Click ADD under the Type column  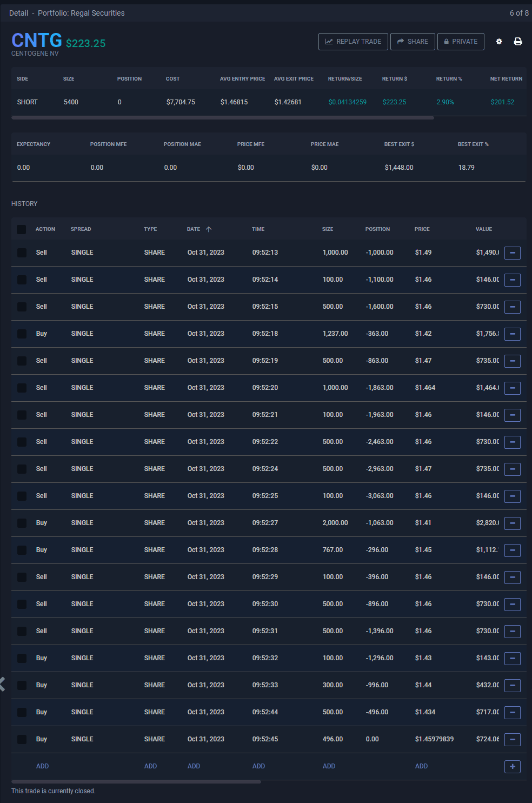[x=150, y=766]
